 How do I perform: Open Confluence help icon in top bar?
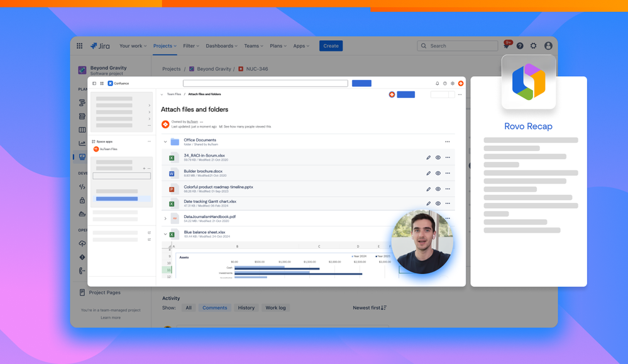click(445, 83)
